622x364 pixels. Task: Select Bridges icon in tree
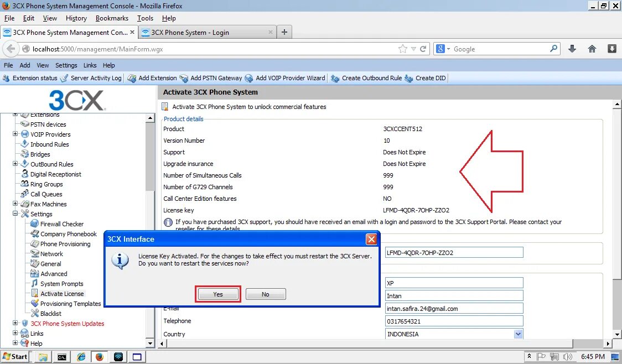pos(25,154)
